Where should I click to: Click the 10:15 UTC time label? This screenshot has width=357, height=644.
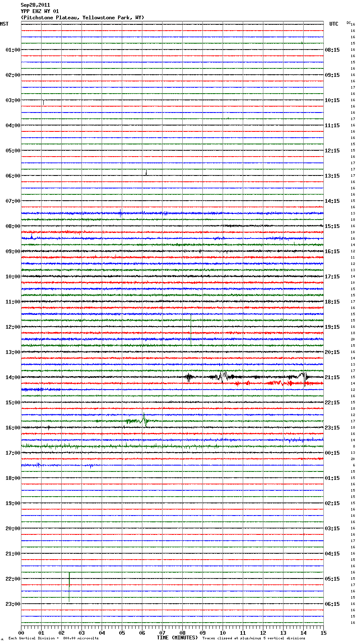(332, 100)
